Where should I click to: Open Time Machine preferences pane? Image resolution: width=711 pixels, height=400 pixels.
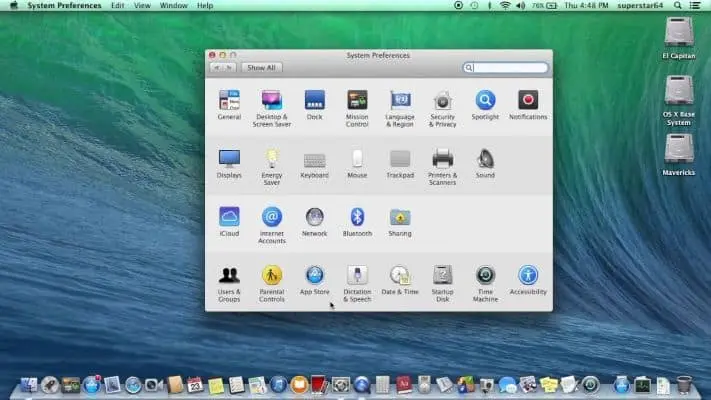click(x=485, y=284)
